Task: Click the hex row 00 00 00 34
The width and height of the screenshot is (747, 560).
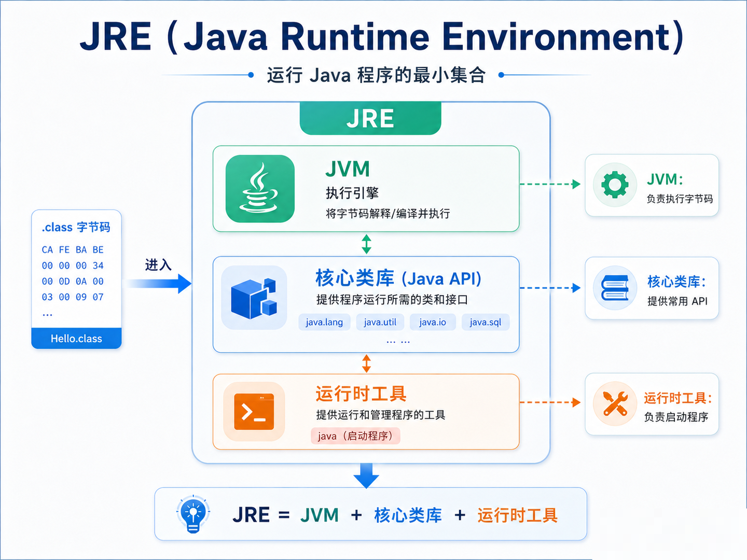Action: click(73, 265)
